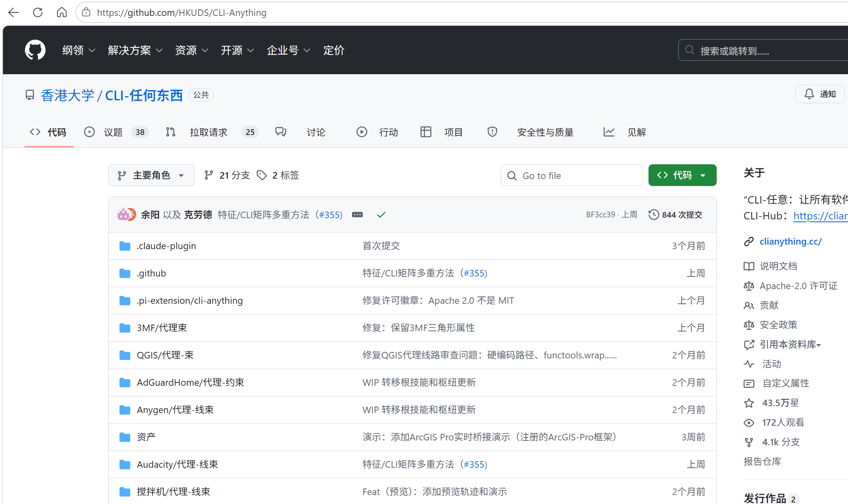Screen dimensions: 848x504
Task: Click the 报告仓库 link
Action: 762,462
